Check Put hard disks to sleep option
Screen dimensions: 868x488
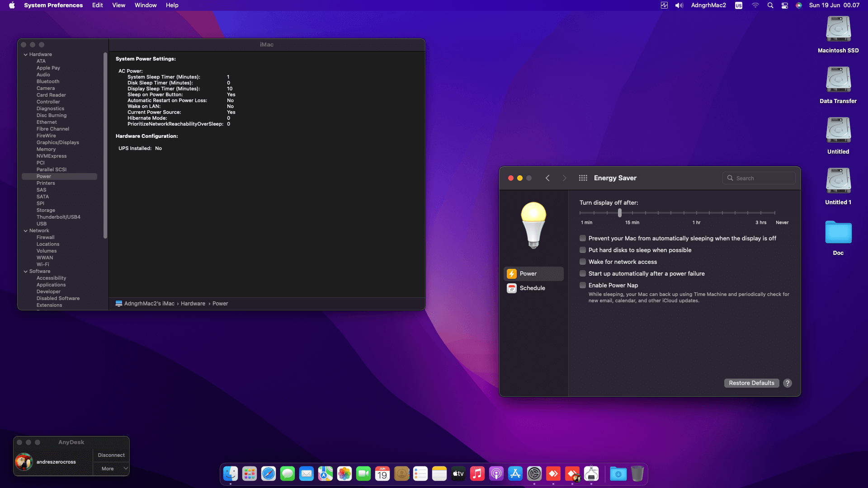pyautogui.click(x=583, y=250)
